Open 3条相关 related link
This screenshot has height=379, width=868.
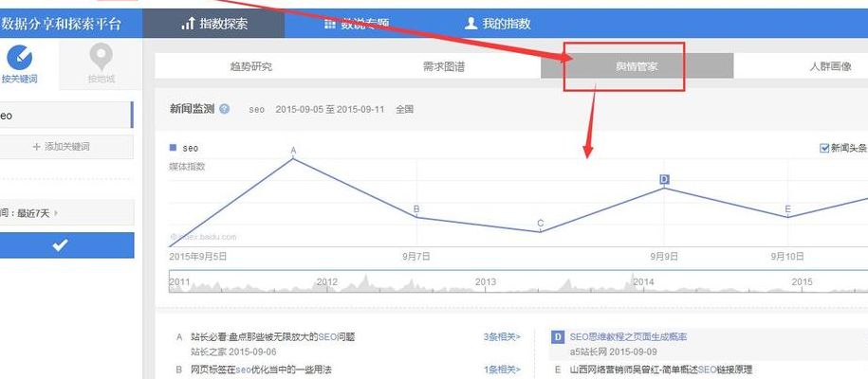coord(502,336)
